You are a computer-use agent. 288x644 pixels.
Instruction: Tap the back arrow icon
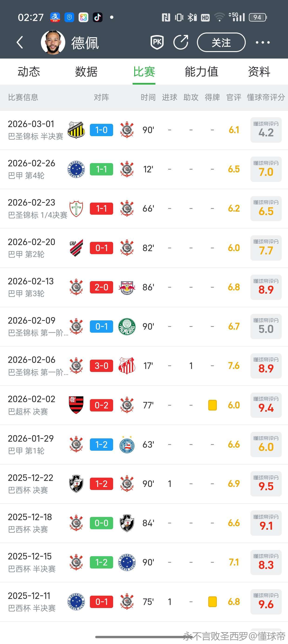click(20, 42)
